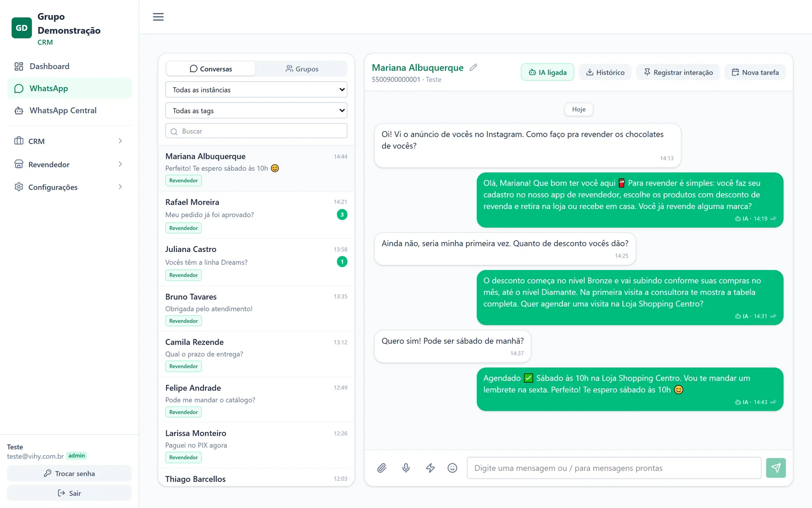Click the Dashboard grid icon in the sidebar
Image resolution: width=812 pixels, height=508 pixels.
coord(19,66)
